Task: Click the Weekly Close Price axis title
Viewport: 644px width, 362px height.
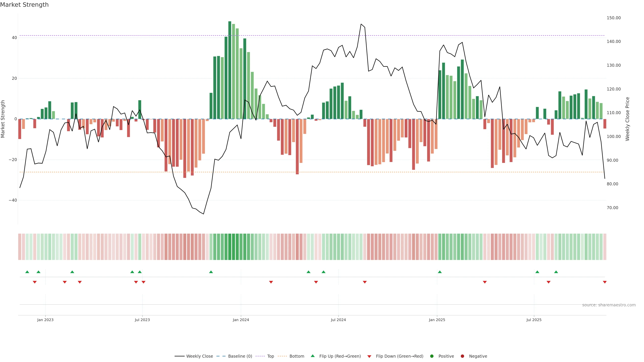Action: coord(628,119)
